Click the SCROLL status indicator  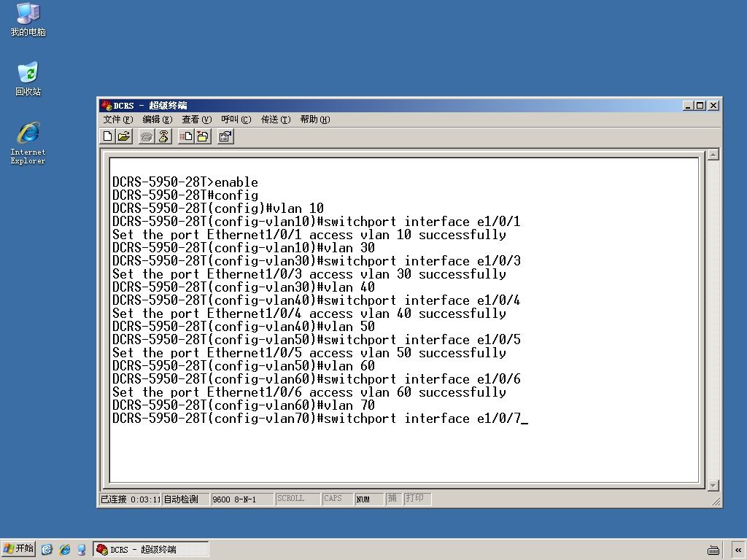click(x=298, y=499)
